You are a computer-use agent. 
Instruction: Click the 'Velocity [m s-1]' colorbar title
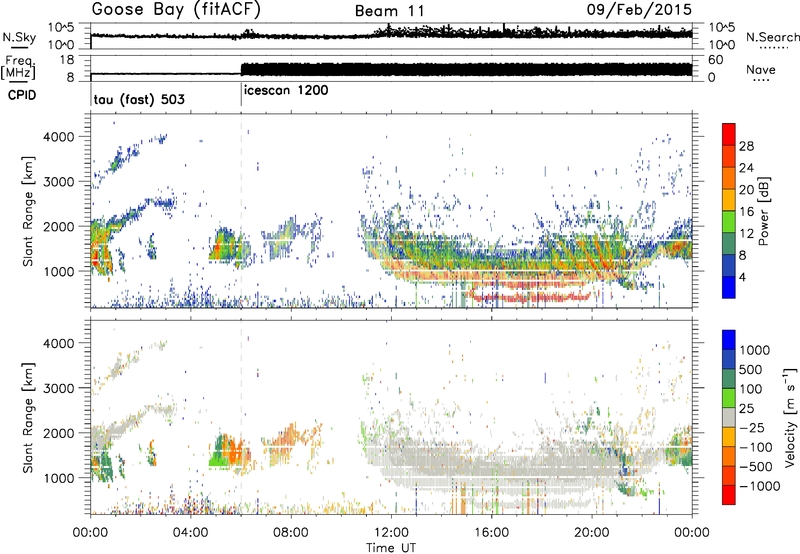790,417
